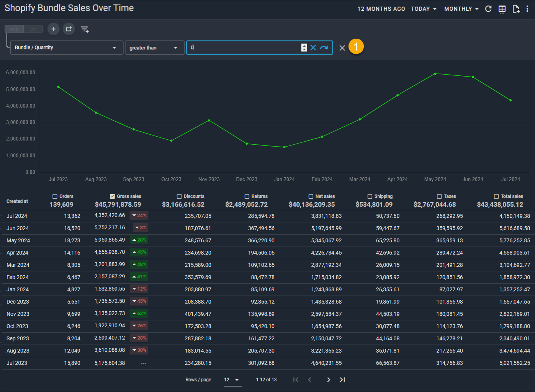This screenshot has width=535, height=392.
Task: Enable the Orders column checkbox
Action: [55, 196]
